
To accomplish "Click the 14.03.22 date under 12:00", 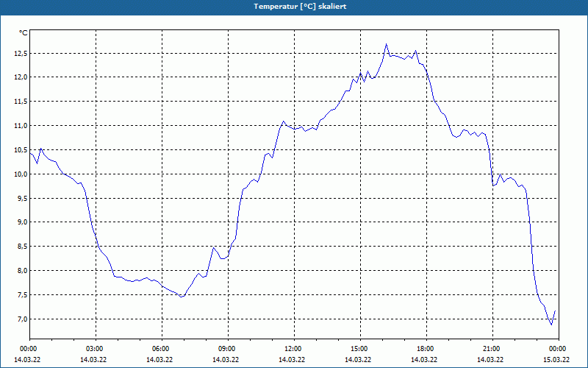I will pos(292,360).
